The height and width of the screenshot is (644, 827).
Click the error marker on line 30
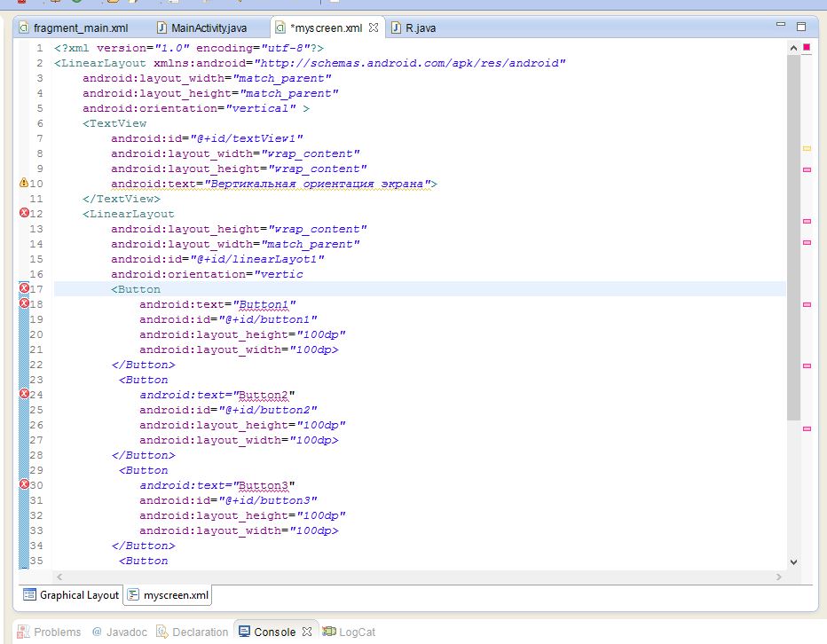[24, 484]
